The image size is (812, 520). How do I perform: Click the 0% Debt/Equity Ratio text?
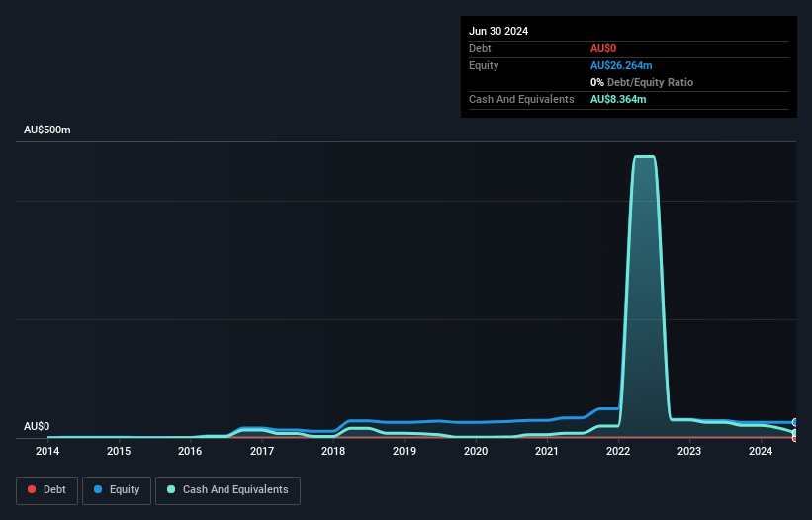(x=642, y=82)
